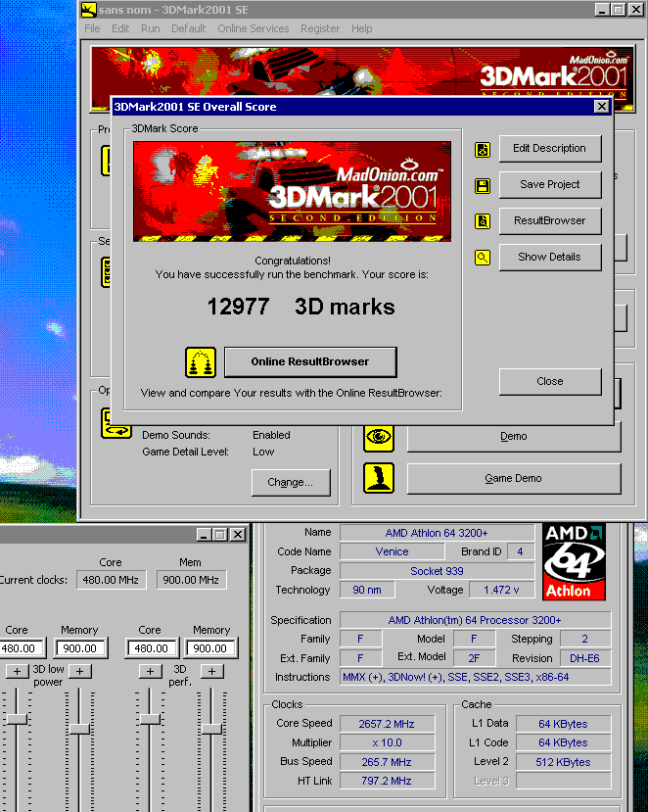Image resolution: width=648 pixels, height=812 pixels.
Task: Click the 3D perf. Core 480.00 field
Action: [152, 648]
